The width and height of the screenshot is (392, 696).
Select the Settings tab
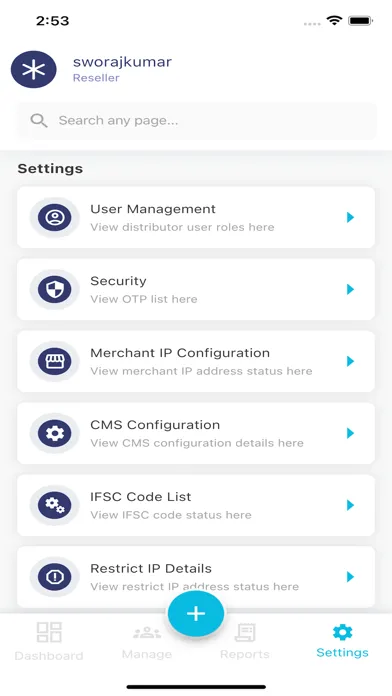[342, 641]
